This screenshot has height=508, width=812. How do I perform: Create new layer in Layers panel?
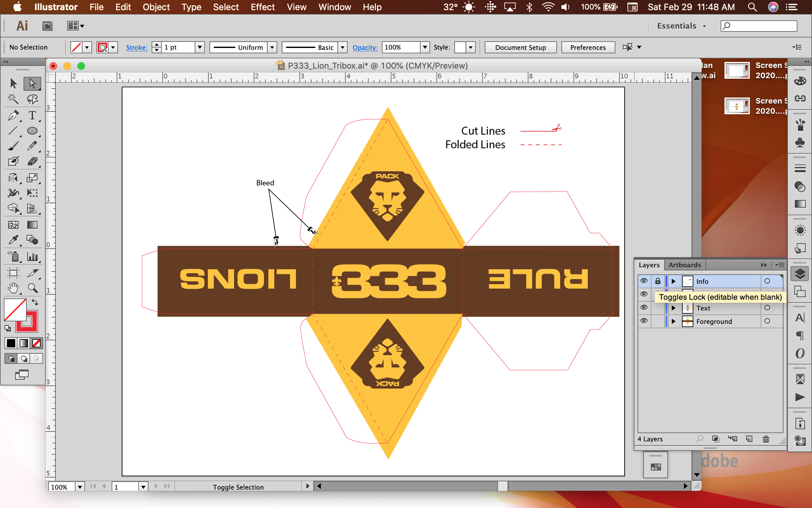pyautogui.click(x=749, y=439)
